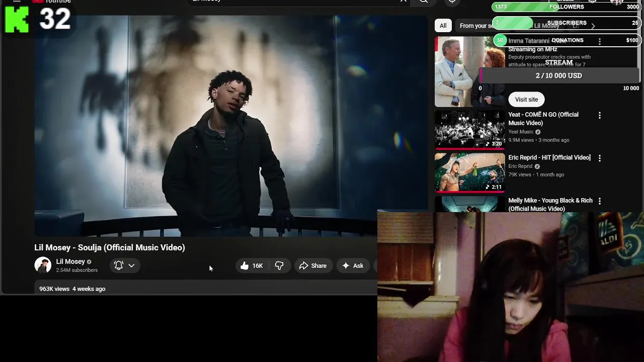Screen dimensions: 644x362
Task: Like the Lil Mosey Soulja video
Action: click(252, 265)
